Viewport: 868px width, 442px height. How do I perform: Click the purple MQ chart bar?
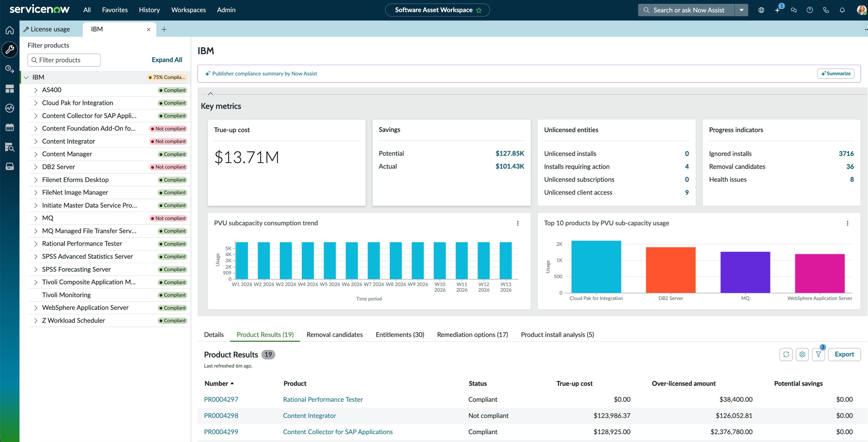(x=745, y=272)
